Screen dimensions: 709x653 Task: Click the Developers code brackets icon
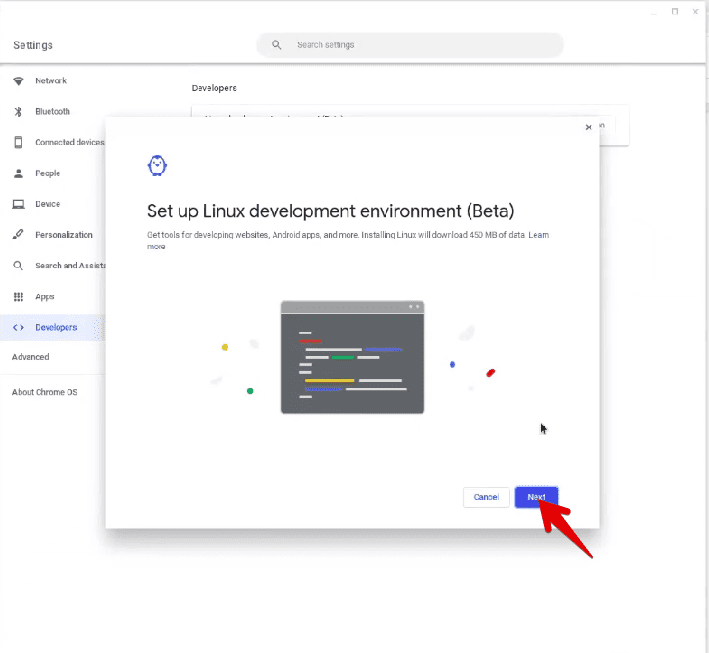coord(18,327)
